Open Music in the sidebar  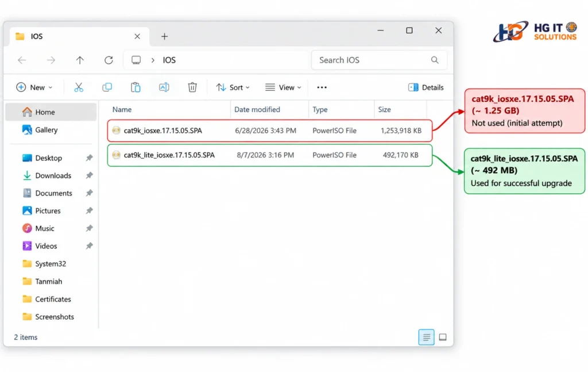(51, 229)
